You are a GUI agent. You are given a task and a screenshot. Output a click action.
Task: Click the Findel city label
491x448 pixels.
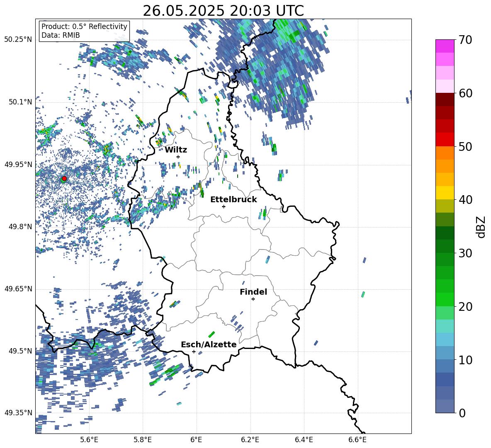tap(253, 292)
